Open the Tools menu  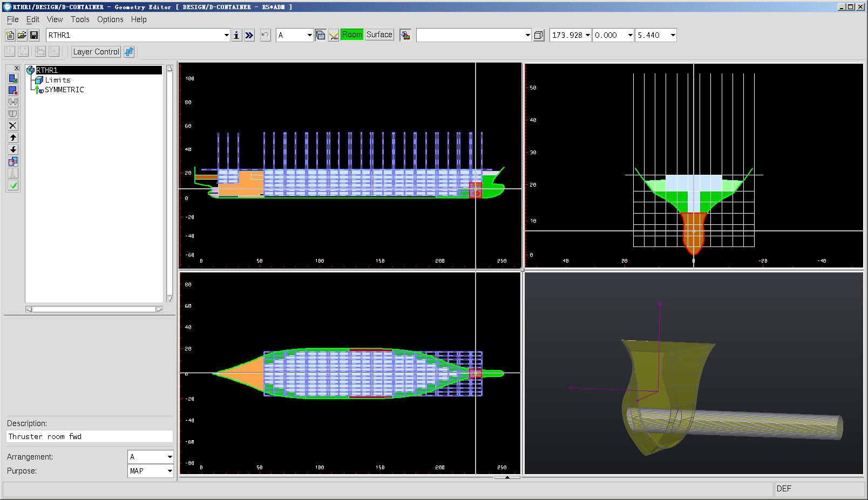pyautogui.click(x=80, y=19)
